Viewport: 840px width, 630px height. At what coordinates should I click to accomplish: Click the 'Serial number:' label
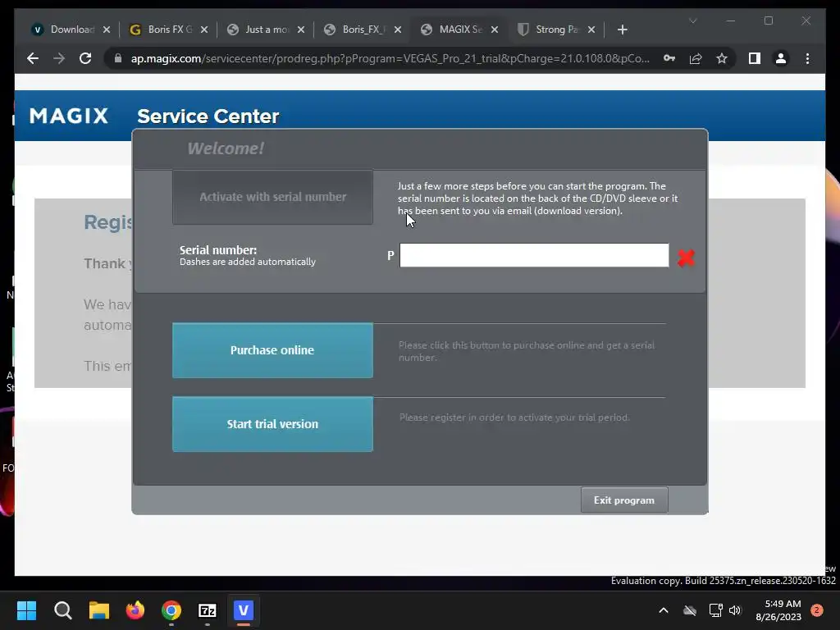click(218, 250)
